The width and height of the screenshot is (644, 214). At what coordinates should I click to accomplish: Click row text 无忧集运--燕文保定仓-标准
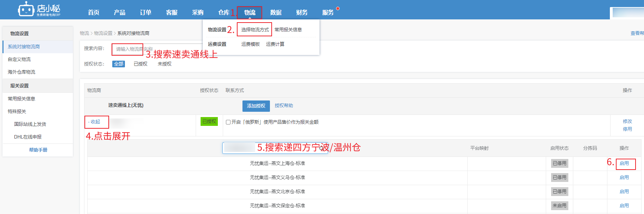coord(277,206)
